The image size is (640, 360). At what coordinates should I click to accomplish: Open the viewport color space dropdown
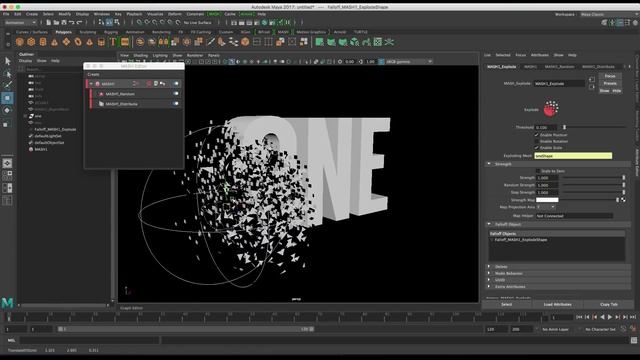click(408, 62)
